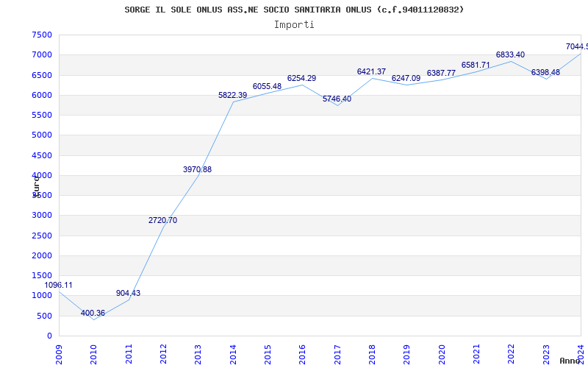Select the 5746.40 data label
Image resolution: width=588 pixels, height=368 pixels.
coord(337,99)
